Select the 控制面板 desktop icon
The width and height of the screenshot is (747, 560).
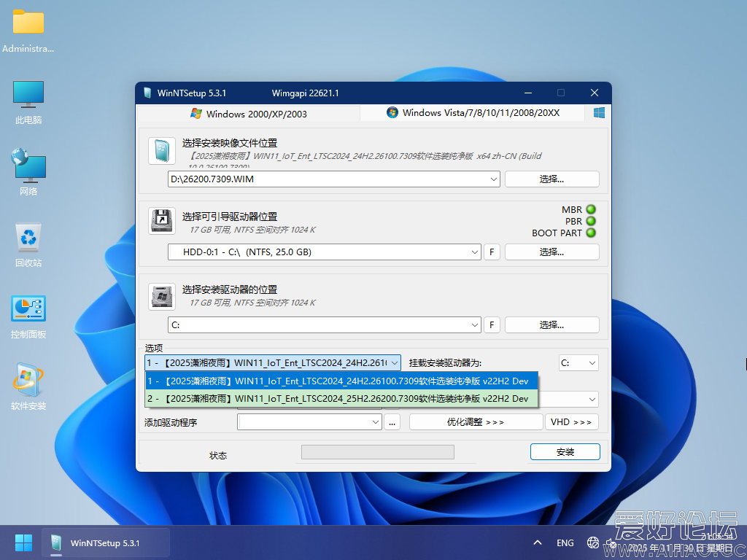[28, 317]
